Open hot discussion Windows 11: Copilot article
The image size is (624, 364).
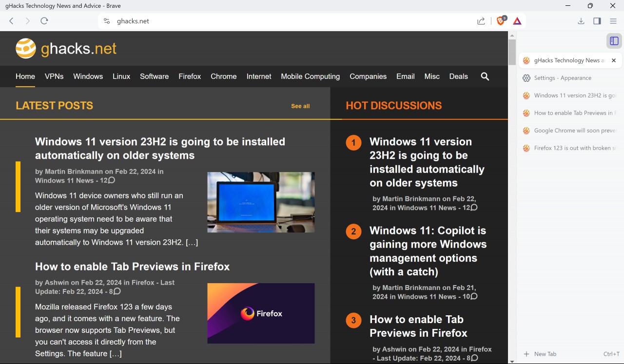click(428, 251)
